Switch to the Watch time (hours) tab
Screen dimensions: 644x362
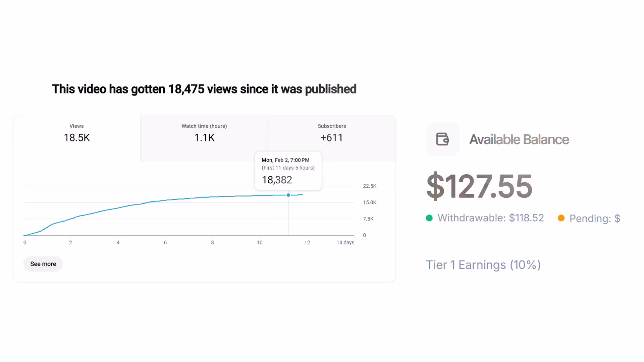204,138
